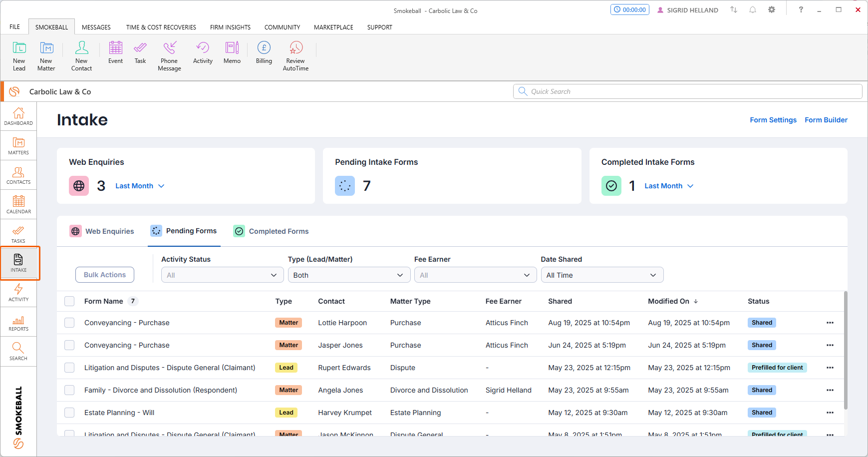Create a Task from the ribbon
The width and height of the screenshot is (868, 457).
click(x=140, y=52)
